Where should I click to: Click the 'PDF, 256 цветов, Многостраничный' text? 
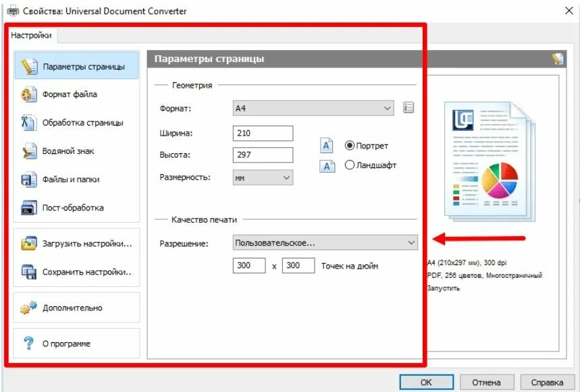pos(485,275)
